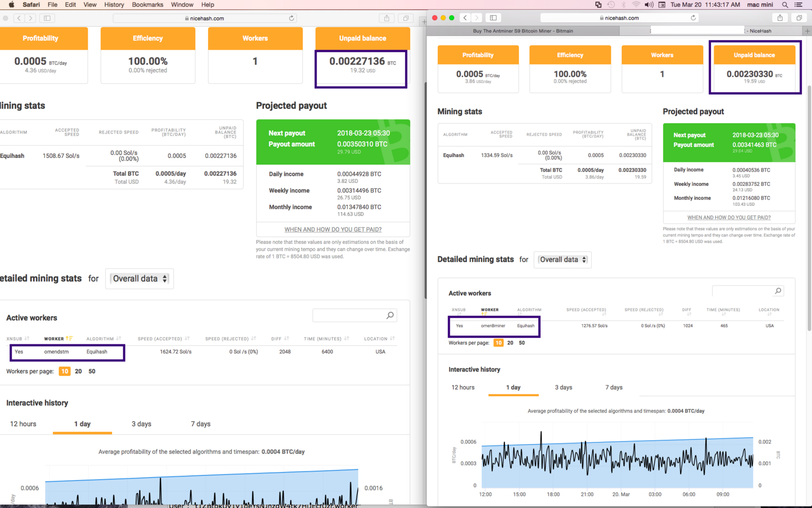This screenshot has height=508, width=812.
Task: Open new tab in the right Safari window
Action: 807,31
